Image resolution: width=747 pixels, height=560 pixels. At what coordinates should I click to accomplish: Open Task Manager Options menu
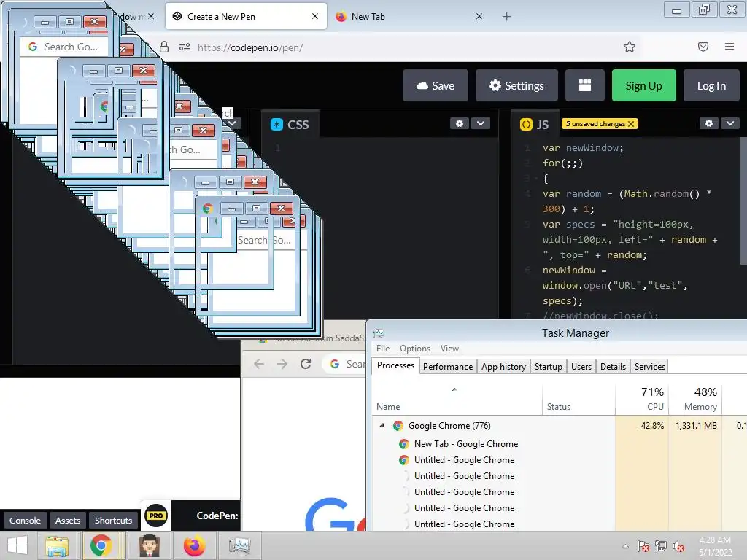(x=415, y=349)
